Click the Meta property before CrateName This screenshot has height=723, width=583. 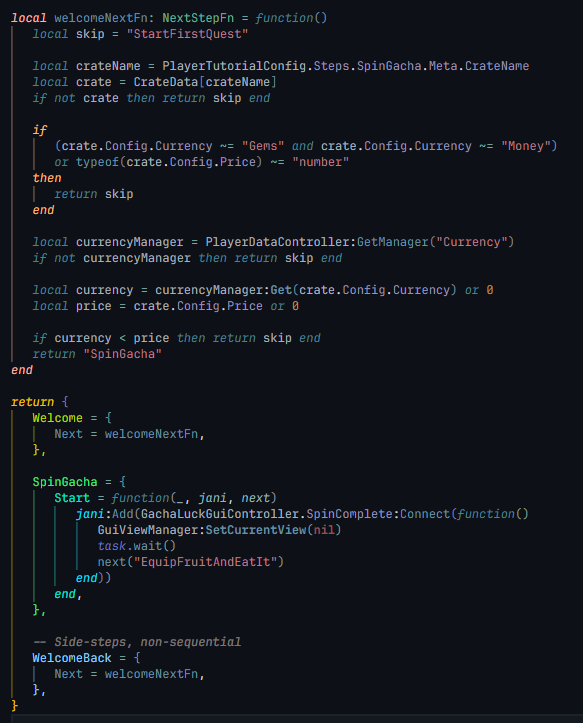point(443,66)
